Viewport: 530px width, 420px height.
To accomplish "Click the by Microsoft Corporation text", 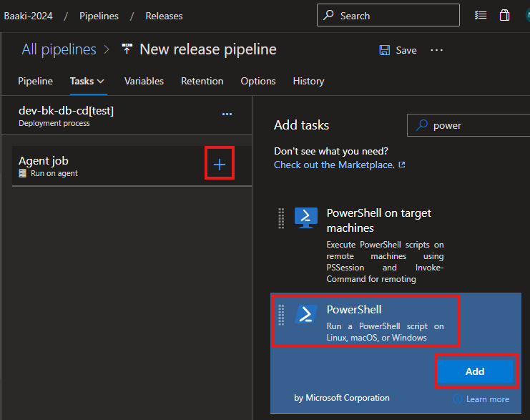I will [342, 398].
